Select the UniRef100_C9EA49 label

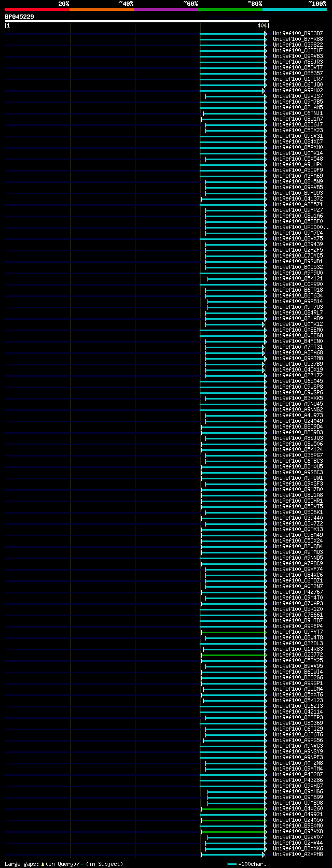[298, 535]
